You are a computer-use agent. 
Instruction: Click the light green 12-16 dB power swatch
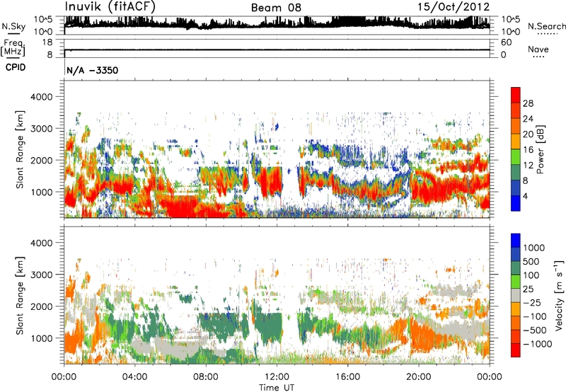click(x=516, y=157)
